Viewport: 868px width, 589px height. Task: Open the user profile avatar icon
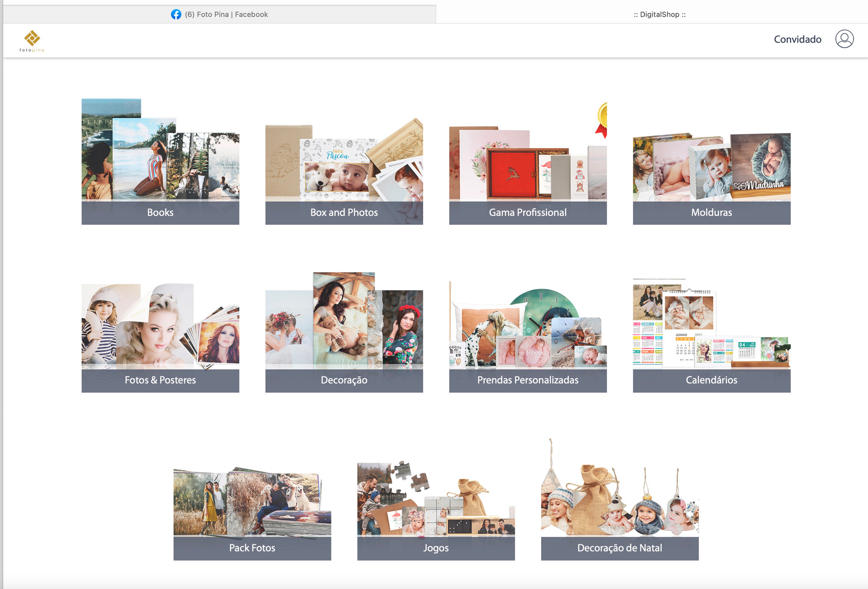pyautogui.click(x=844, y=39)
